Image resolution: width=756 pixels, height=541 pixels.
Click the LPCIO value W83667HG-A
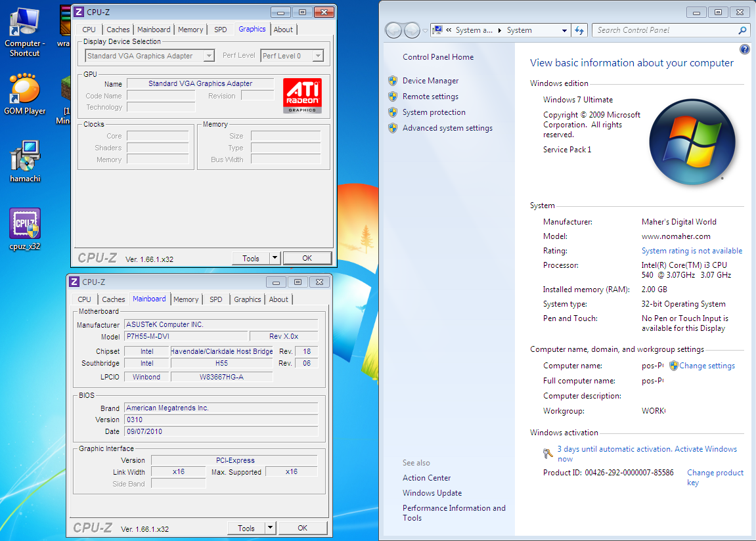click(x=222, y=377)
